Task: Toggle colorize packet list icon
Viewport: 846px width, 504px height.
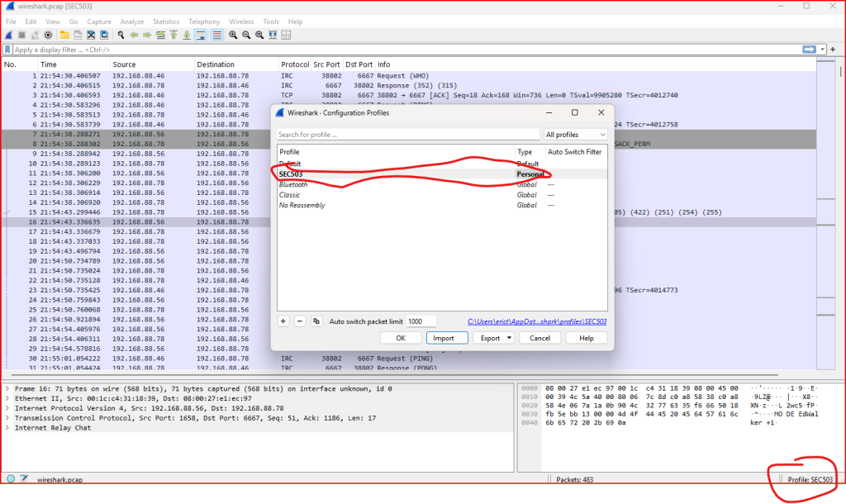Action: click(216, 35)
